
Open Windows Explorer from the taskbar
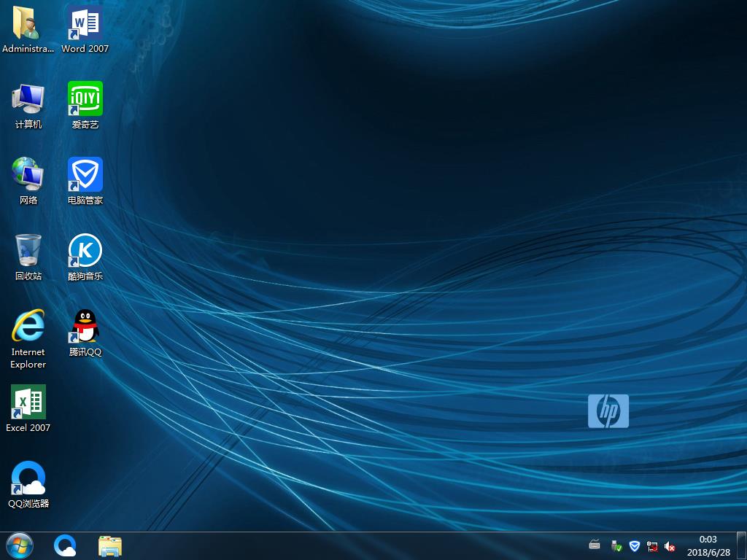tap(110, 545)
